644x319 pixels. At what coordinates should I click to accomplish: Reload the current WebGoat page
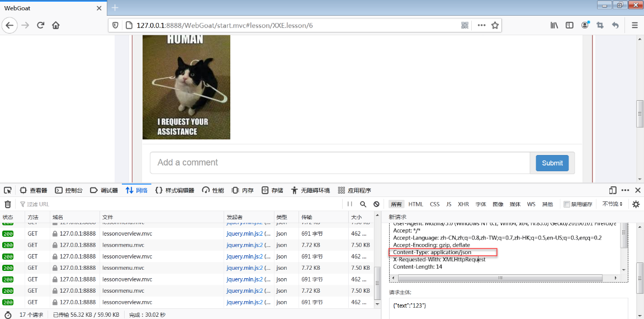[40, 25]
